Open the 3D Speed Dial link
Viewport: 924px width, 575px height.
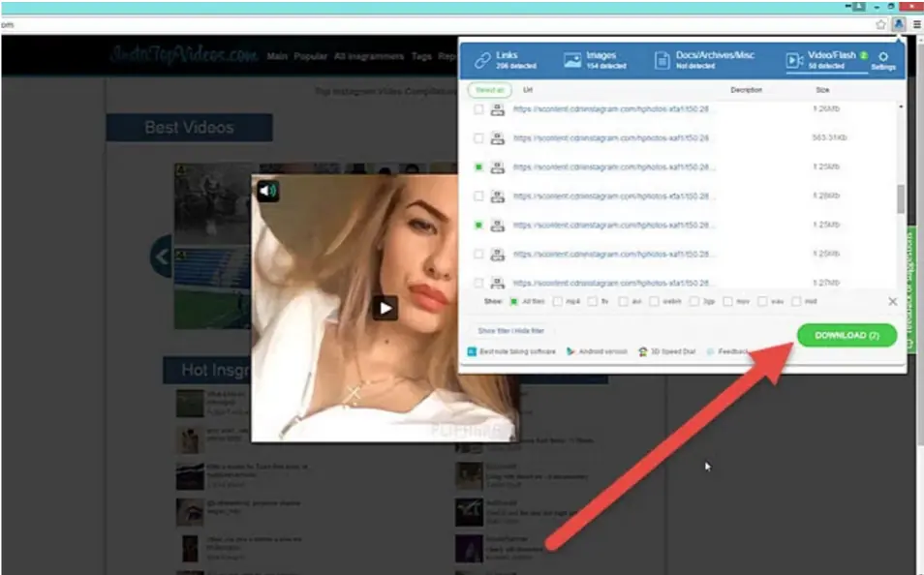point(667,351)
